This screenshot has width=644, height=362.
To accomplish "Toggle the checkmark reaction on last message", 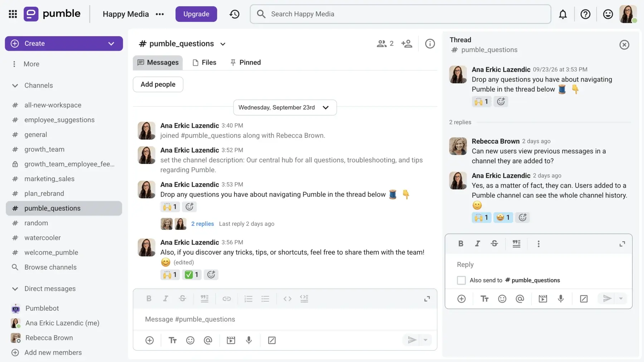I will (192, 274).
